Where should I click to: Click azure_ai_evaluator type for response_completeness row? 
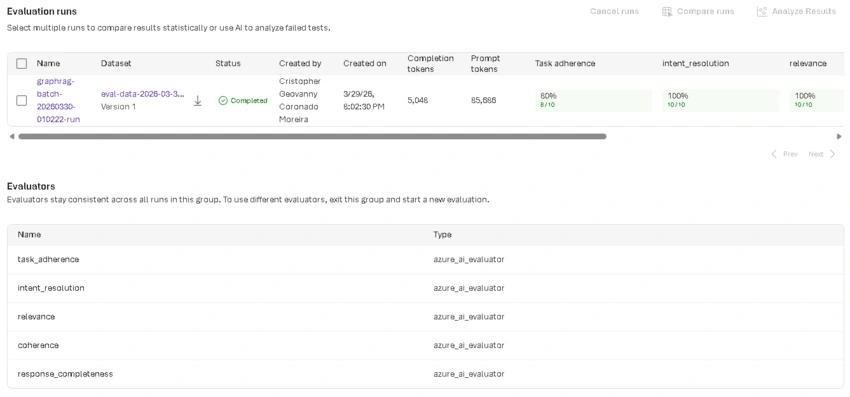click(469, 374)
